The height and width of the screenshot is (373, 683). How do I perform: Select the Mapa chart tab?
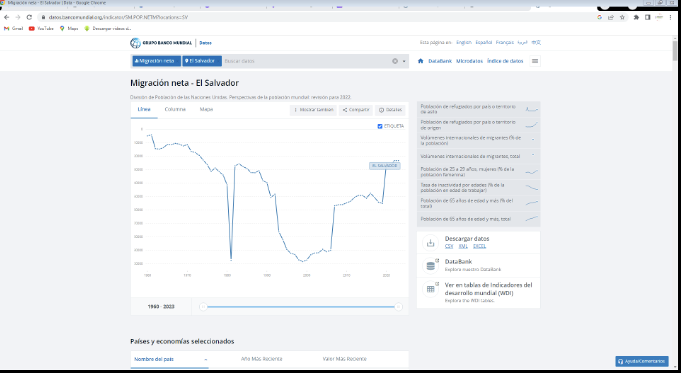click(x=206, y=109)
